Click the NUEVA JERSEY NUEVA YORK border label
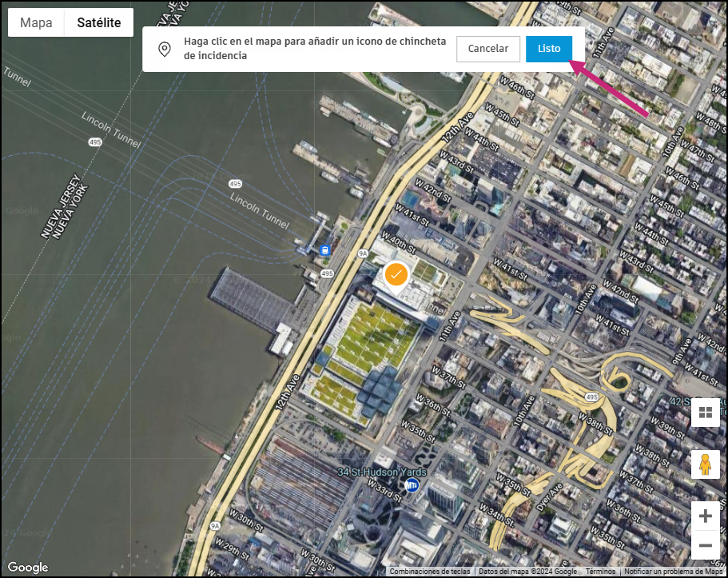Viewport: 728px width, 578px height. pos(65,207)
